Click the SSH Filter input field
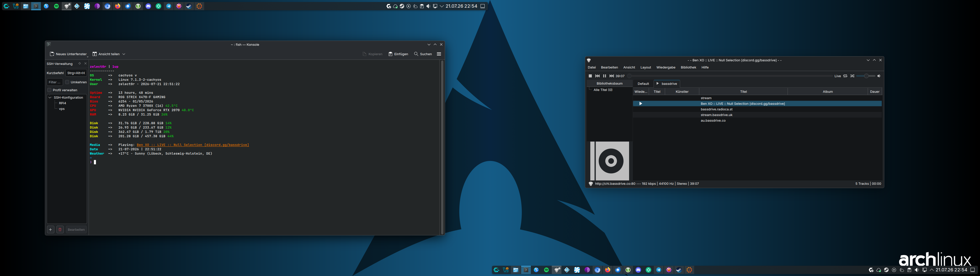This screenshot has width=980, height=276. (55, 82)
